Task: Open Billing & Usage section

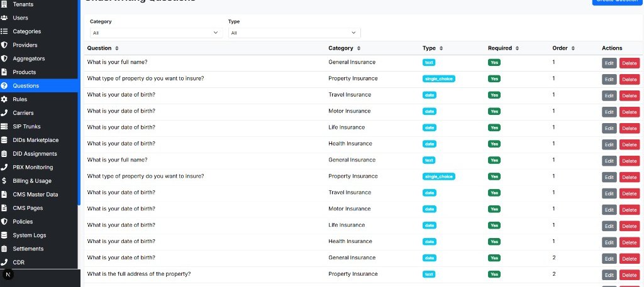Action: point(39,180)
